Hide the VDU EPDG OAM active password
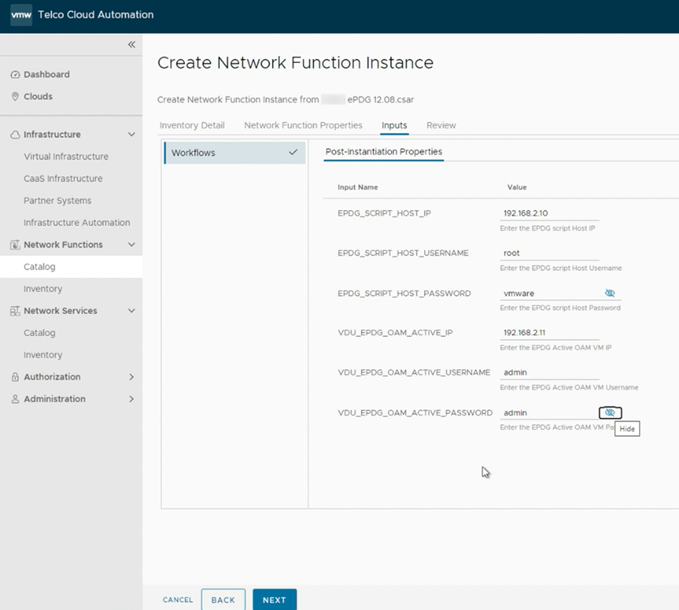The image size is (679, 610). [610, 413]
